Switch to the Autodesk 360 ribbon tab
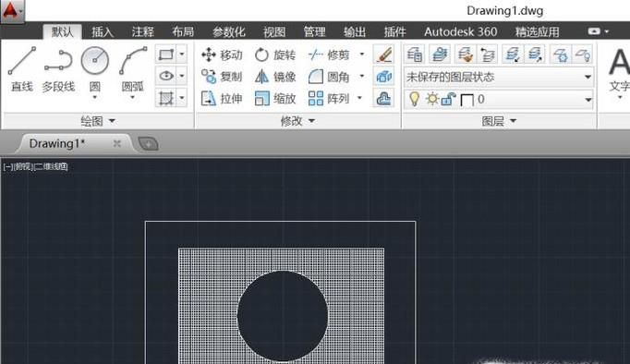Screen dimensions: 630x364 click(460, 31)
